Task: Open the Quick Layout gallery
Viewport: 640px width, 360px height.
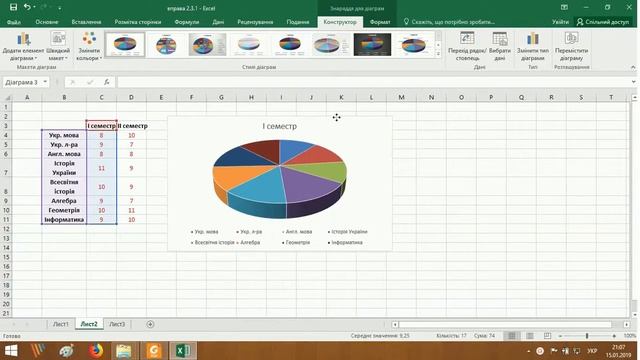Action: (x=58, y=47)
